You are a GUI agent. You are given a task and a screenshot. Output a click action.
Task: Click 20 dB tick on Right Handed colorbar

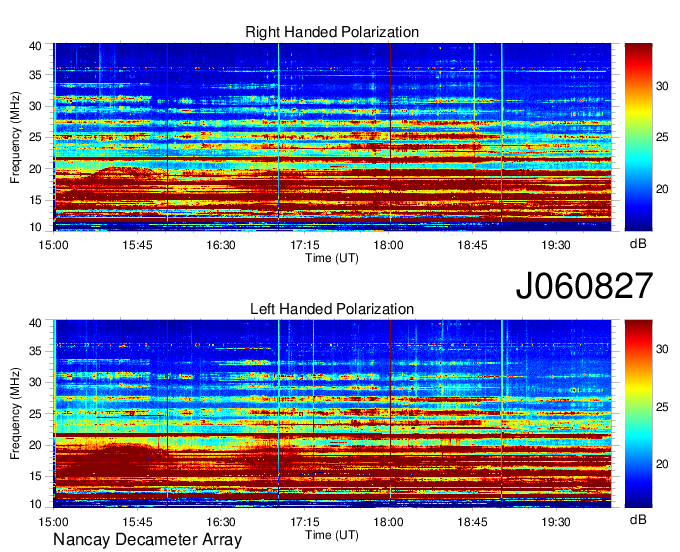[662, 189]
